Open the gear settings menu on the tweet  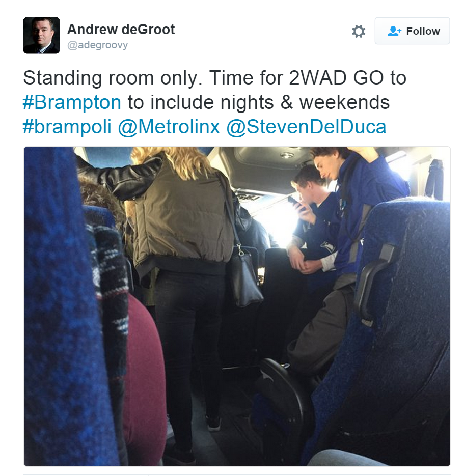click(359, 31)
